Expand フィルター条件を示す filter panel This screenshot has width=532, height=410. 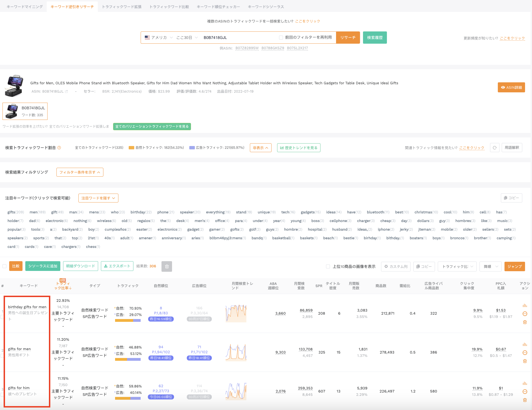click(x=80, y=172)
